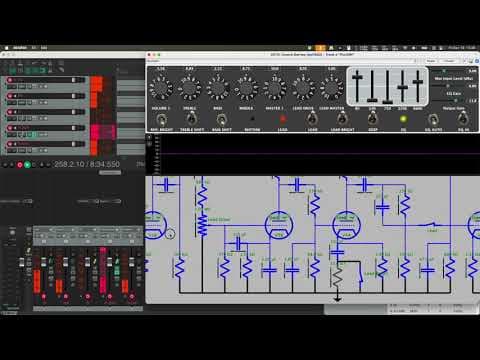Flip the NOR. BRIGHT toggle switch

pos(162,119)
